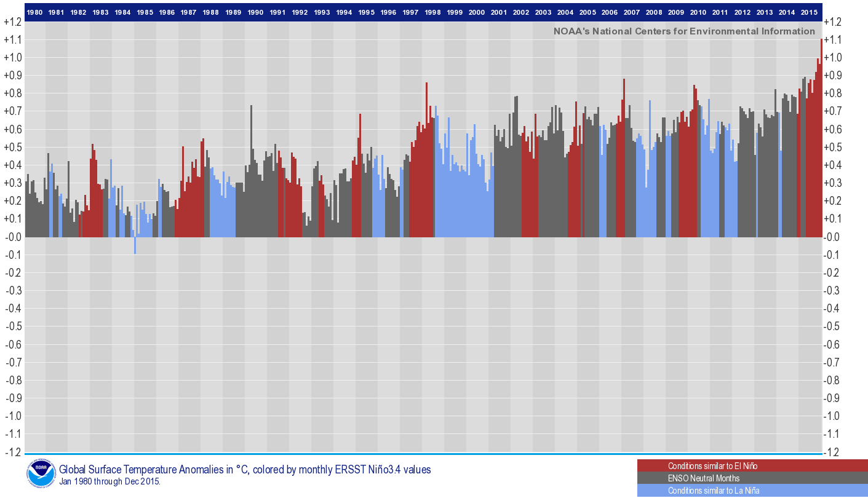
Task: Click the 2015 year header label
Action: point(810,12)
